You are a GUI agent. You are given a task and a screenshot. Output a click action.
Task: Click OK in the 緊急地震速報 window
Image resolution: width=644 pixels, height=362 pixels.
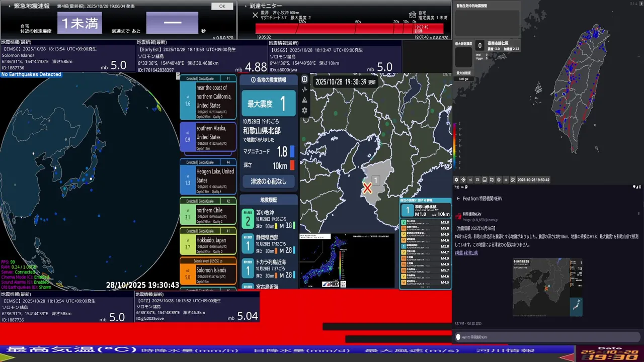(222, 6)
